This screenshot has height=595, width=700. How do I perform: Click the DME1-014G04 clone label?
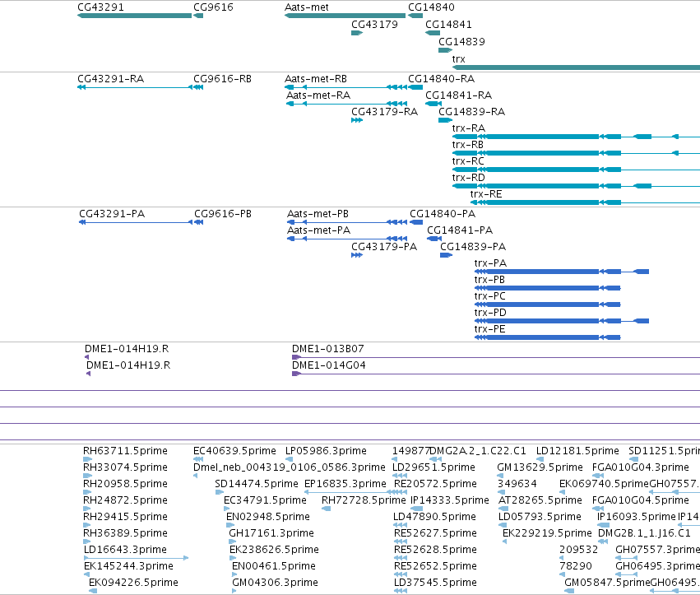click(328, 366)
